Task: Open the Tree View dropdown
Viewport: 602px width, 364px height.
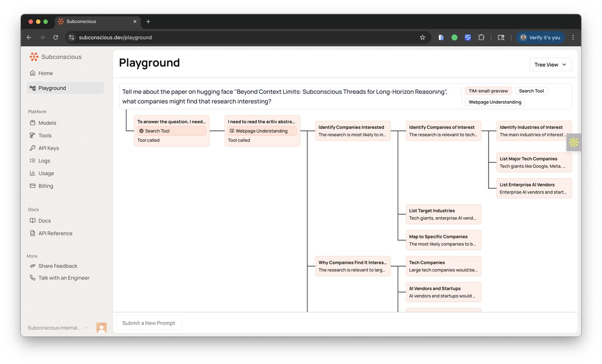Action: (x=550, y=65)
